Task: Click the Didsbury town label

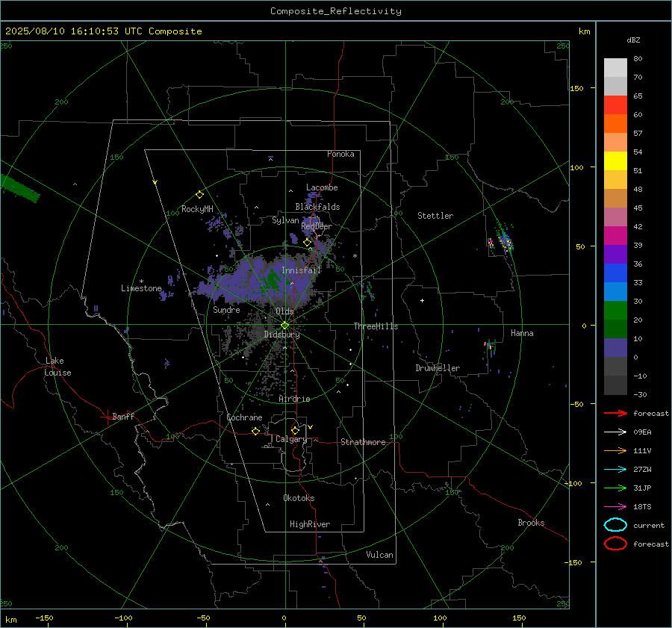Action: (x=281, y=335)
